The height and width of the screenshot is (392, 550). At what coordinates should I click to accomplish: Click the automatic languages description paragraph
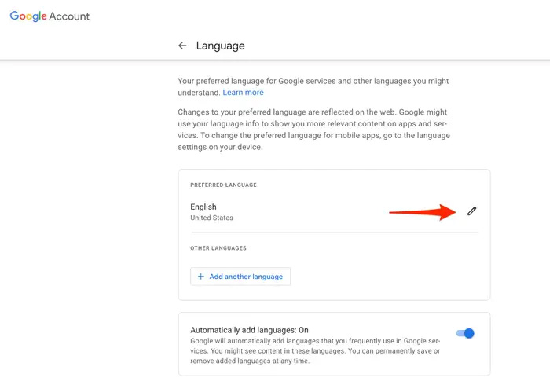(x=314, y=351)
